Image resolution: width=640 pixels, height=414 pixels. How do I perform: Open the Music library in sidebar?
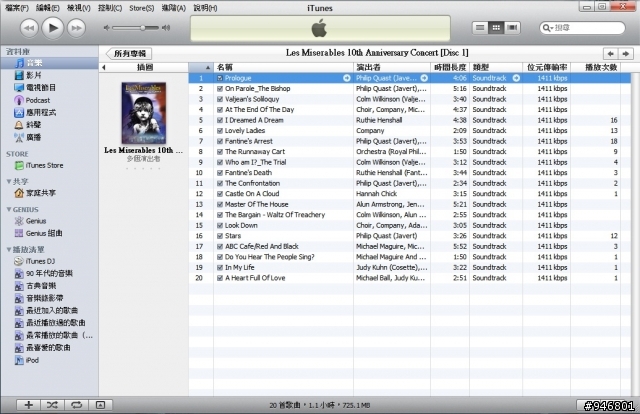(49, 63)
